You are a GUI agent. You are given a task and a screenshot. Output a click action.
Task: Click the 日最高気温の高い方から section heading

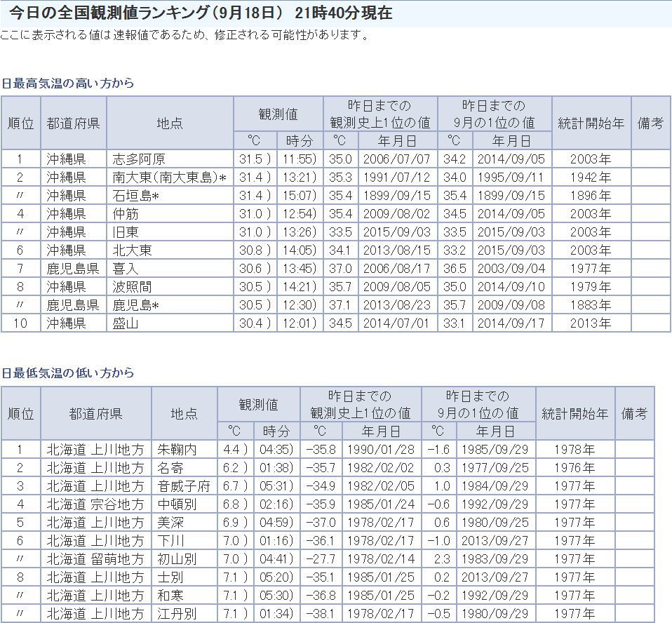67,83
